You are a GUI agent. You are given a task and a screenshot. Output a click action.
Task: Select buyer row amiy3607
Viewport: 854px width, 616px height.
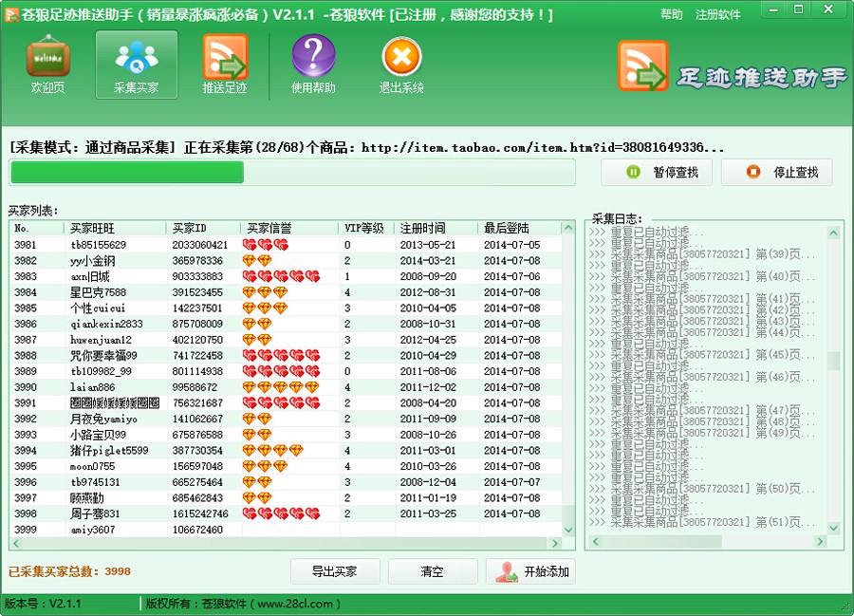click(x=286, y=530)
